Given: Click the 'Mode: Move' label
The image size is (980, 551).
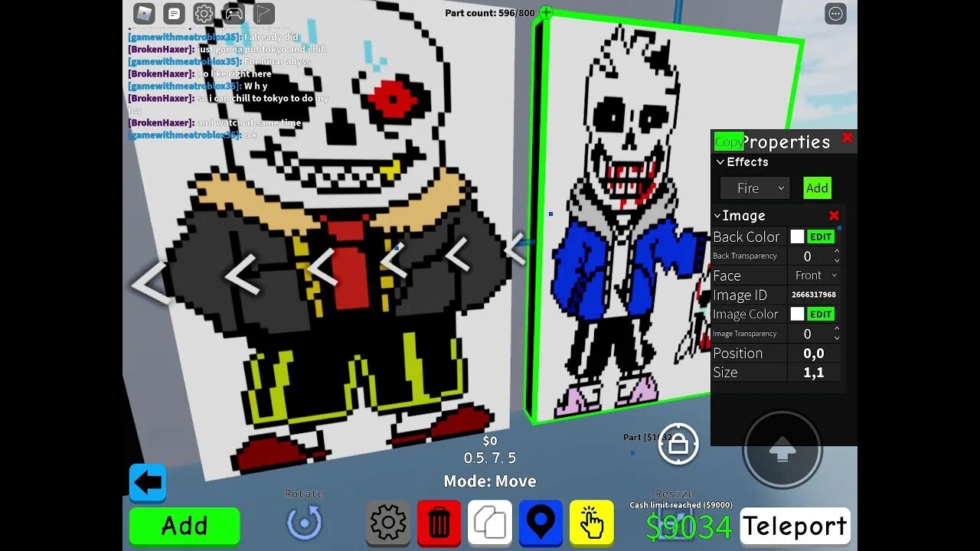Looking at the screenshot, I should pyautogui.click(x=490, y=481).
